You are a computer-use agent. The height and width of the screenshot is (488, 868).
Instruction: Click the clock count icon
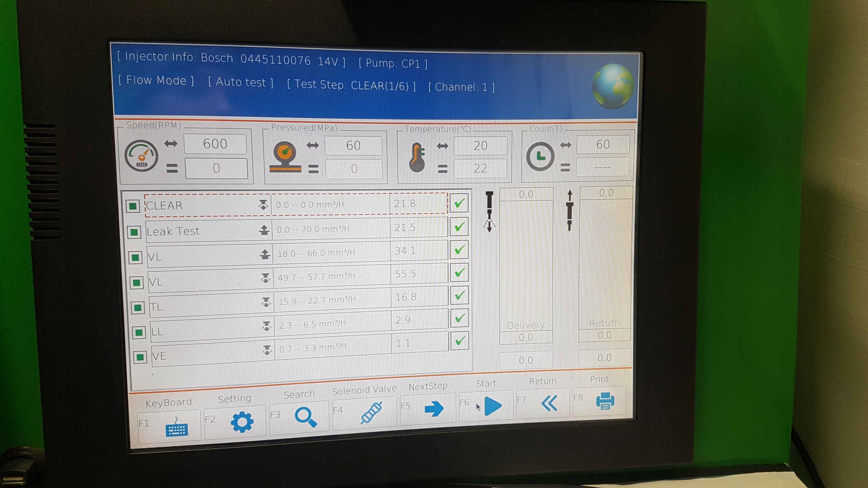(x=540, y=157)
